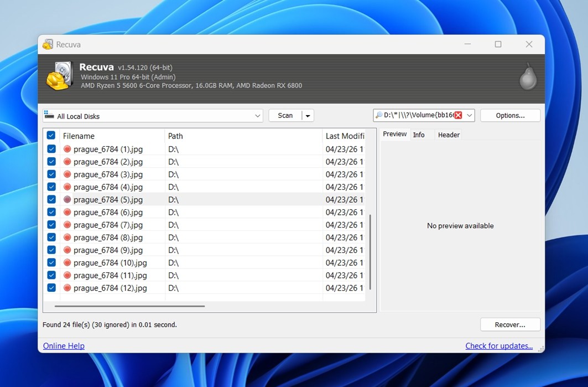Maximize the Recuva window

point(498,44)
